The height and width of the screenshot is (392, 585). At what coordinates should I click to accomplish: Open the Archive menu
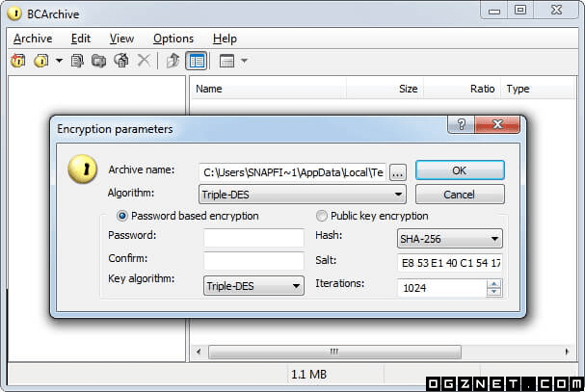(x=33, y=39)
